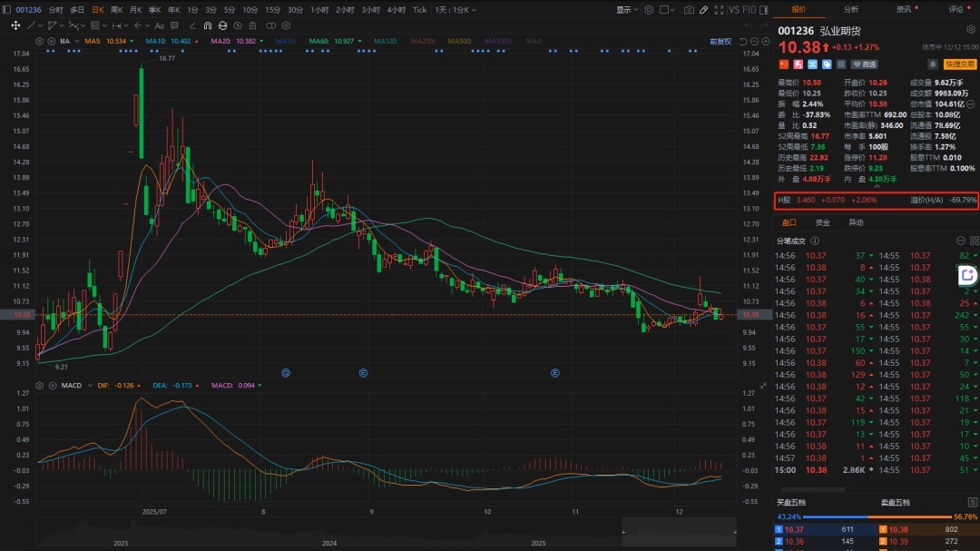Click the price alert bell icon
Screen dimensions: 980x551
(x=932, y=64)
